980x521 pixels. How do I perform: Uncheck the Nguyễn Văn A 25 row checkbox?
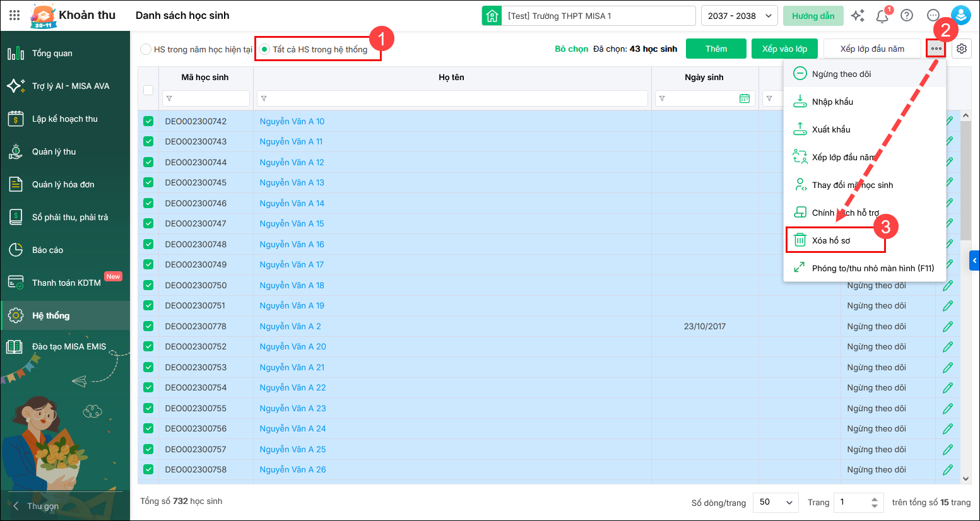click(148, 449)
